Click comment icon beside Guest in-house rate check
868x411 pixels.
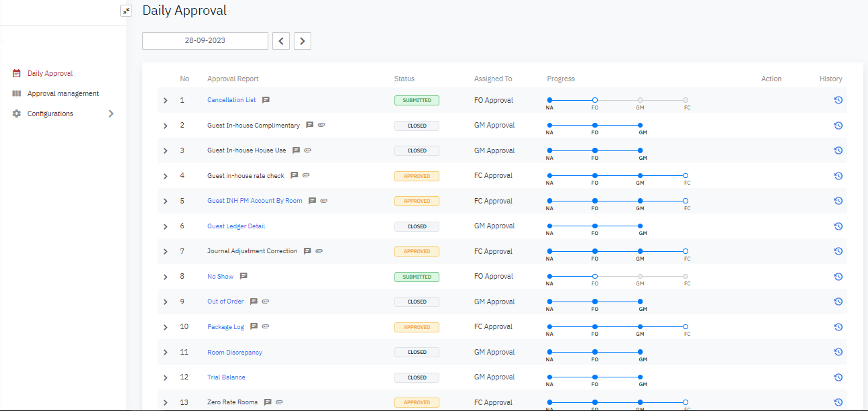(294, 175)
